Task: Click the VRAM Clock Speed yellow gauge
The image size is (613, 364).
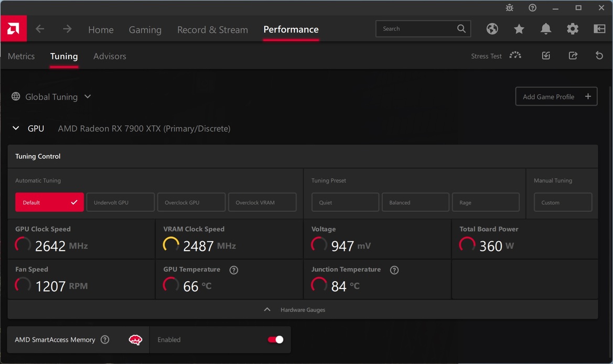Action: click(171, 245)
